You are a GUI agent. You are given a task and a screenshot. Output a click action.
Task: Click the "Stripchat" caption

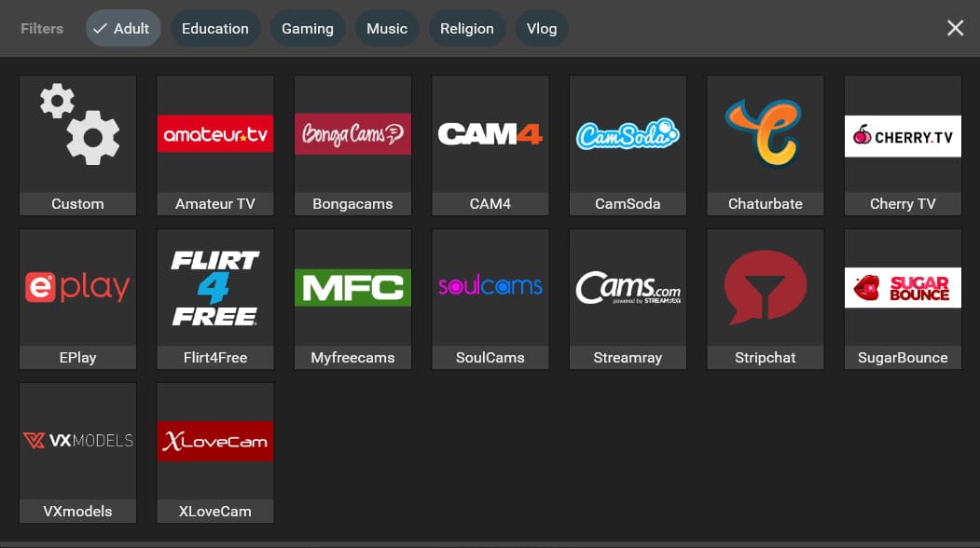(765, 358)
